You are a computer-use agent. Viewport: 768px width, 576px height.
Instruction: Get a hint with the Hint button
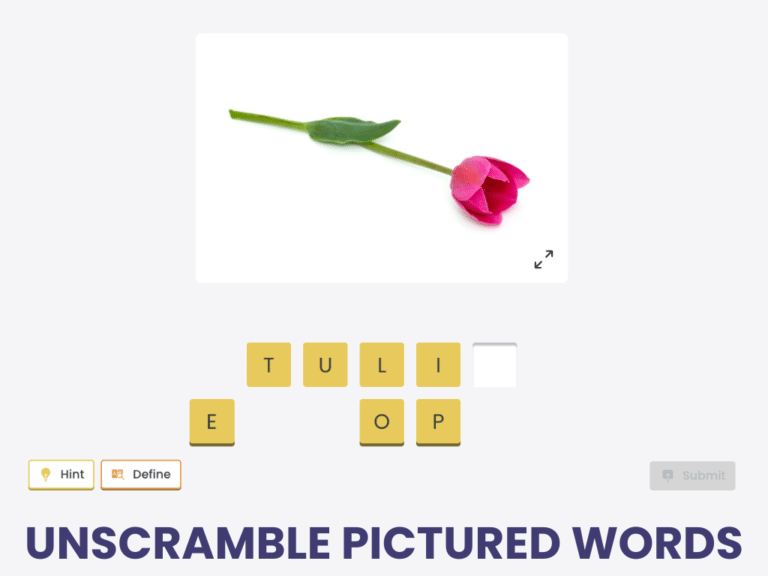61,475
